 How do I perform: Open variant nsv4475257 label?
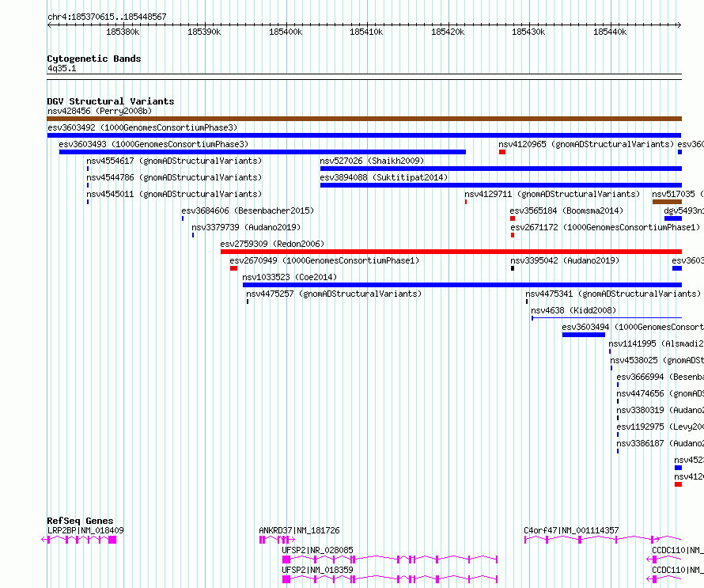334,294
